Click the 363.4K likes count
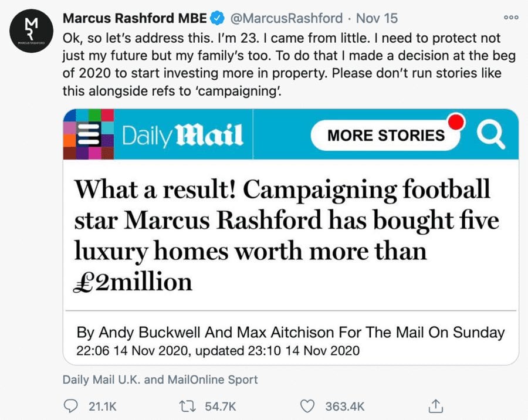The width and height of the screenshot is (528, 420). (344, 406)
